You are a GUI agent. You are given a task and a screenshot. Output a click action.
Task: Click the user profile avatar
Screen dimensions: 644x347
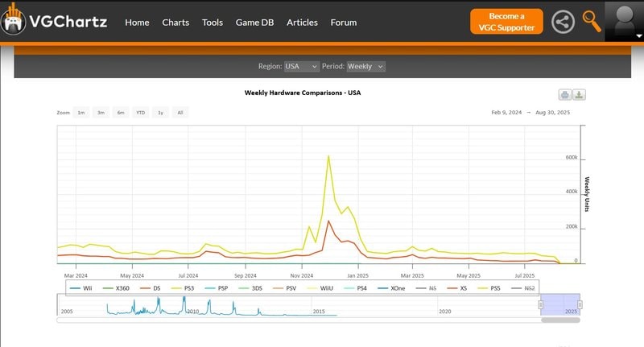click(x=624, y=21)
